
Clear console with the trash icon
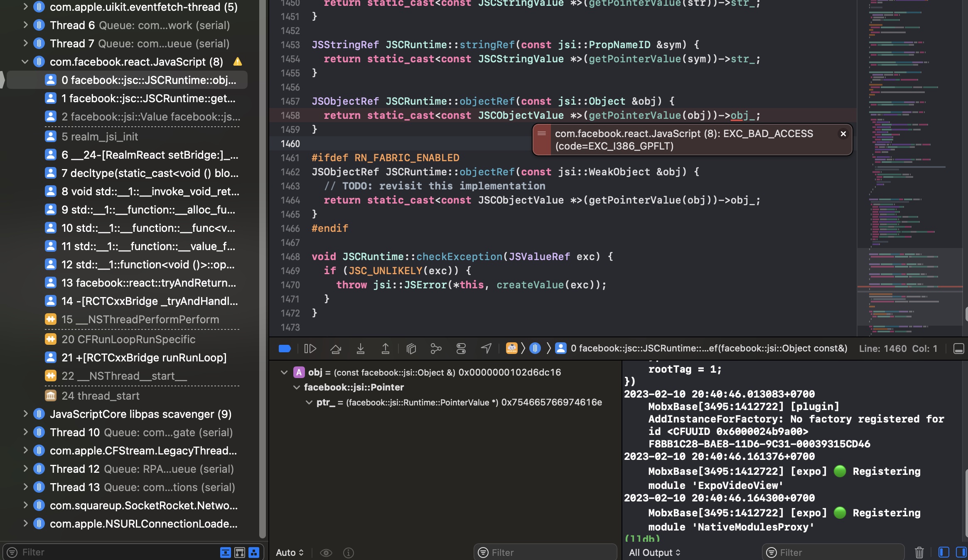pyautogui.click(x=919, y=553)
